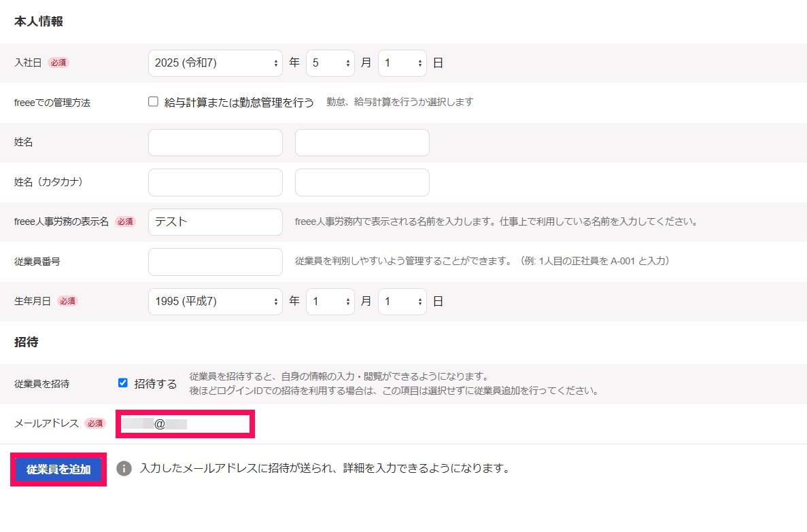Click the info icon beside 従業員を追加
This screenshot has height=532, width=807.
124,468
